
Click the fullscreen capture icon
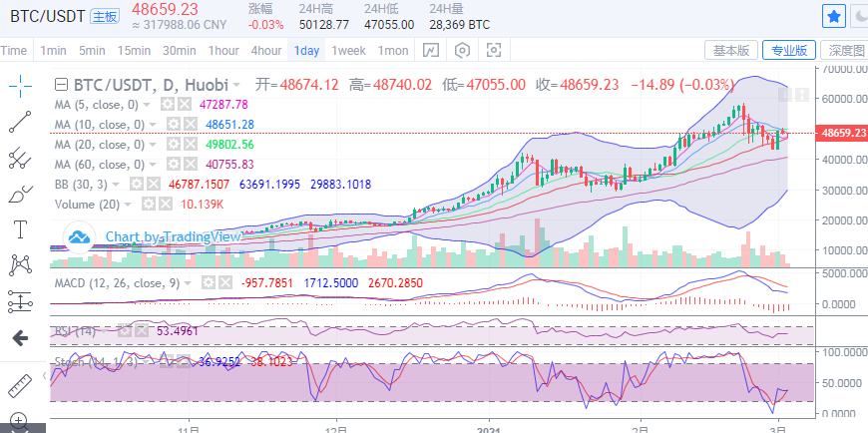494,51
